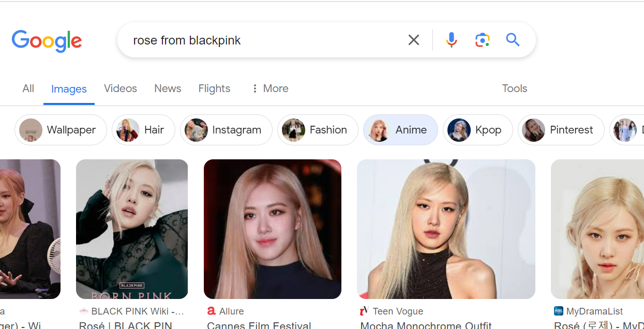Select the Images tab
644x329 pixels.
pyautogui.click(x=69, y=89)
